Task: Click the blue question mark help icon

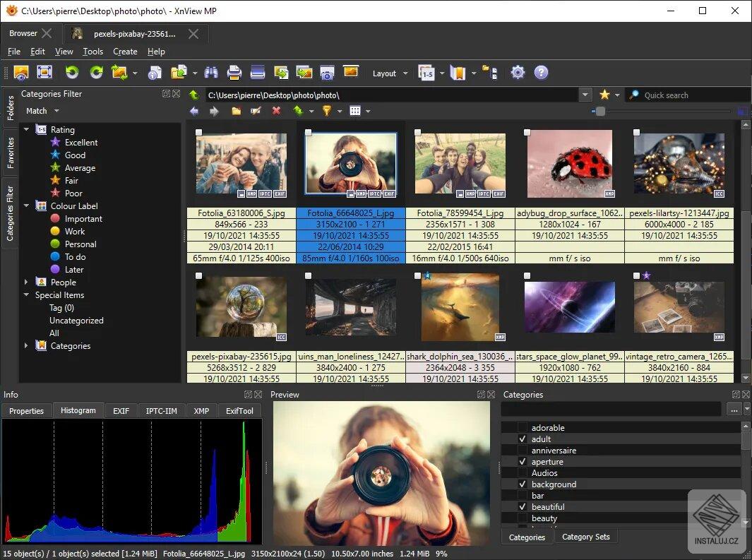Action: (x=541, y=73)
